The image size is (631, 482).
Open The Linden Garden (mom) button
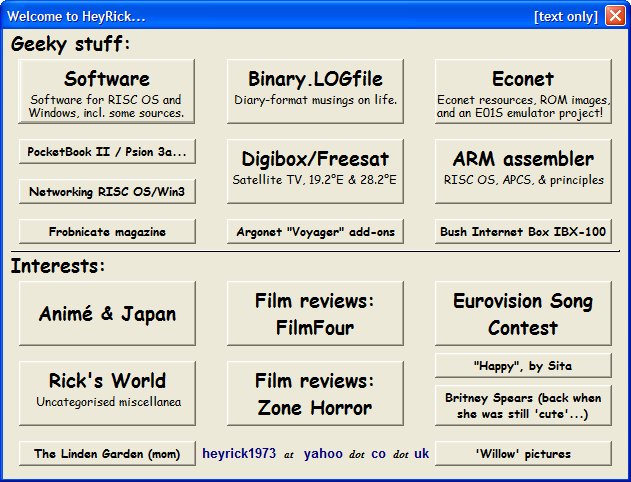pos(107,453)
